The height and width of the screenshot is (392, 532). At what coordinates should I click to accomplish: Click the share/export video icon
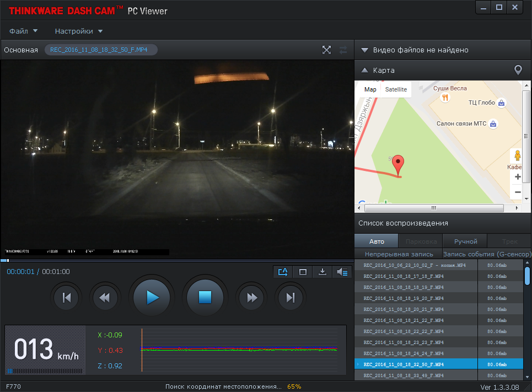tap(283, 272)
